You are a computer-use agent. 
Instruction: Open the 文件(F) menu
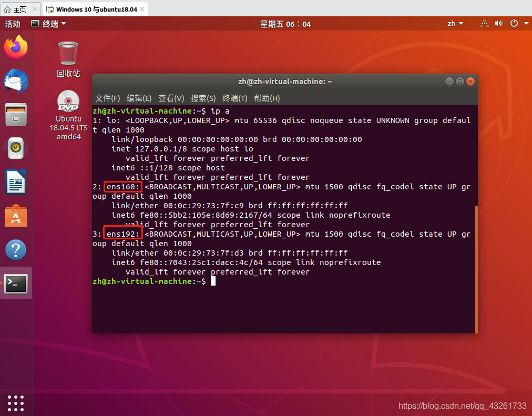[x=108, y=98]
